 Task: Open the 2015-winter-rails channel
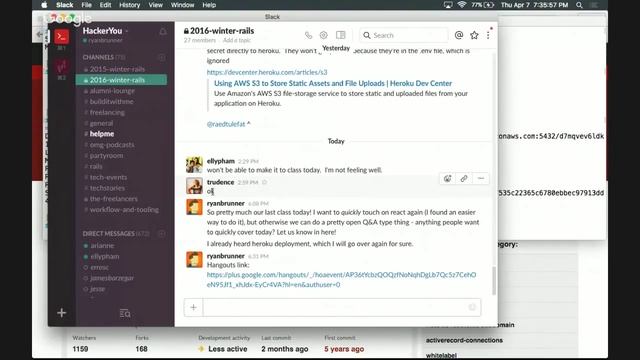click(x=117, y=69)
